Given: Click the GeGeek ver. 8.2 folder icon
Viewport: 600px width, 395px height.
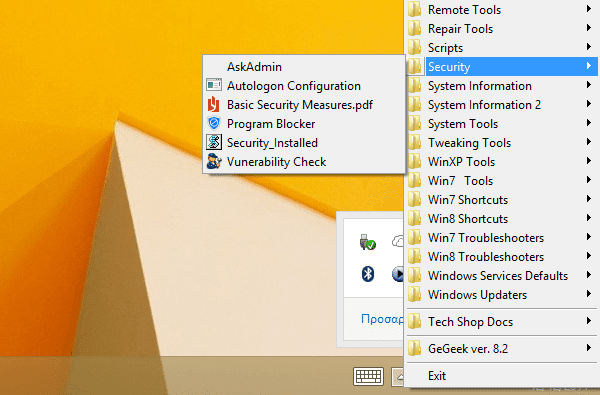Looking at the screenshot, I should point(414,348).
